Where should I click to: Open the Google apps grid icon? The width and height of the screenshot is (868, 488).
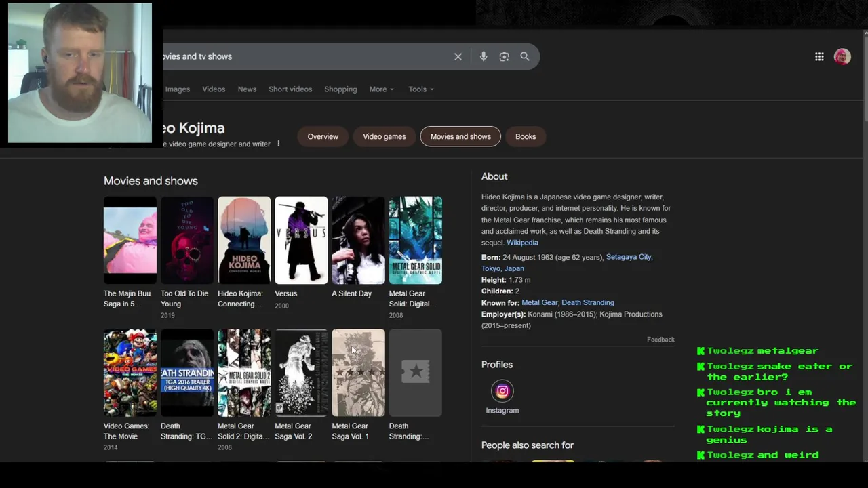[819, 57]
